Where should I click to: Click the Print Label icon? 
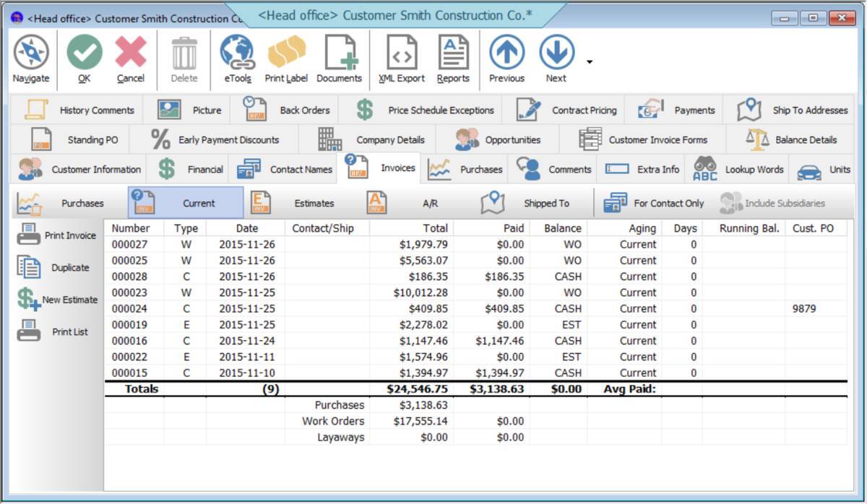286,56
